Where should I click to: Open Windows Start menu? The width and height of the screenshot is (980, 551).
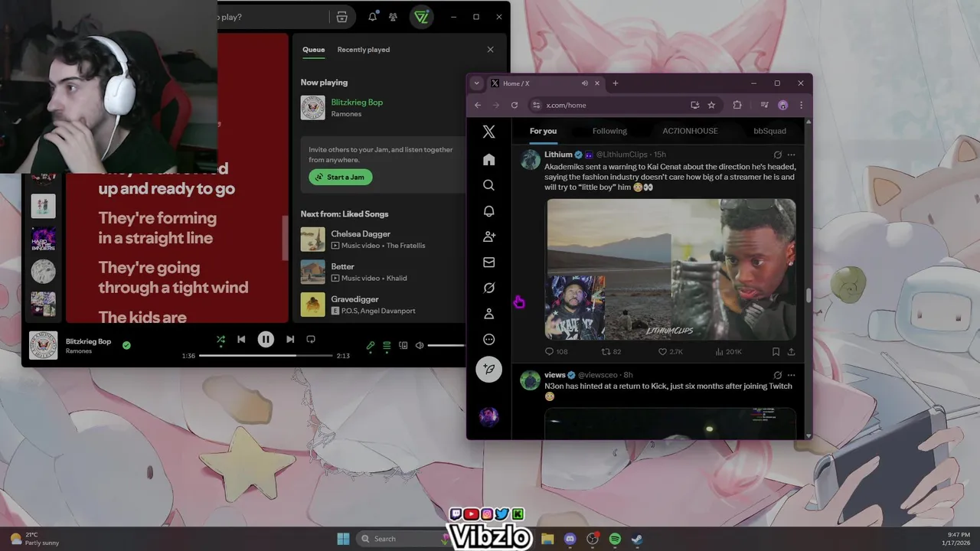(x=343, y=539)
